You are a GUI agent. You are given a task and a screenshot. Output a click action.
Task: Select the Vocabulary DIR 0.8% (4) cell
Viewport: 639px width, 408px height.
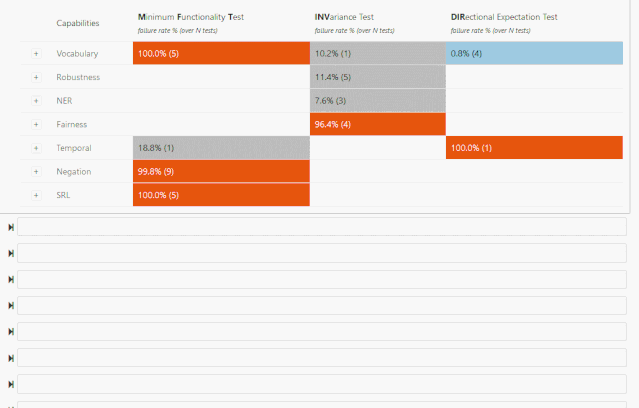click(534, 53)
